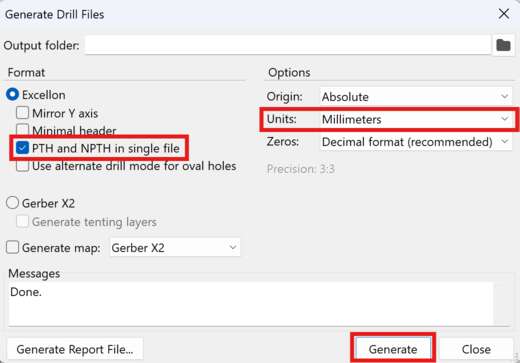The height and width of the screenshot is (363, 520).
Task: Open the Generate map format dropdown
Action: (x=175, y=248)
